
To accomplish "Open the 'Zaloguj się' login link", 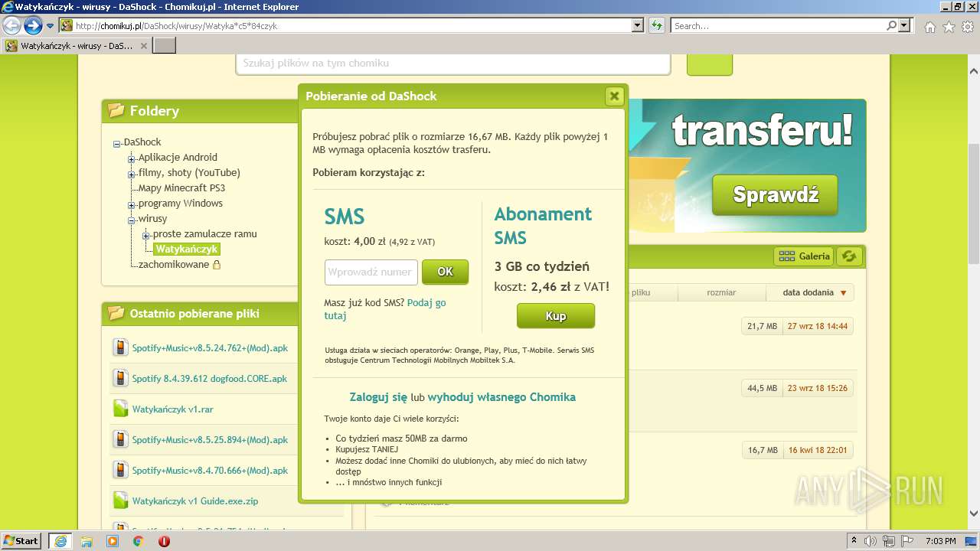I will 378,397.
